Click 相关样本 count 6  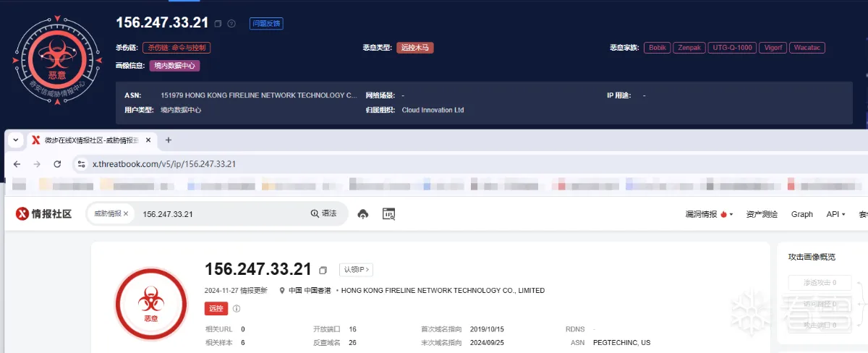[243, 342]
